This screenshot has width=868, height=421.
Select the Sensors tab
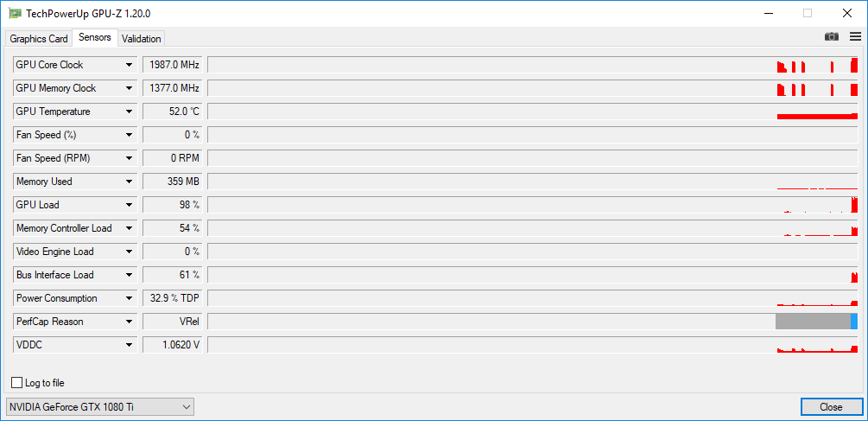point(94,38)
